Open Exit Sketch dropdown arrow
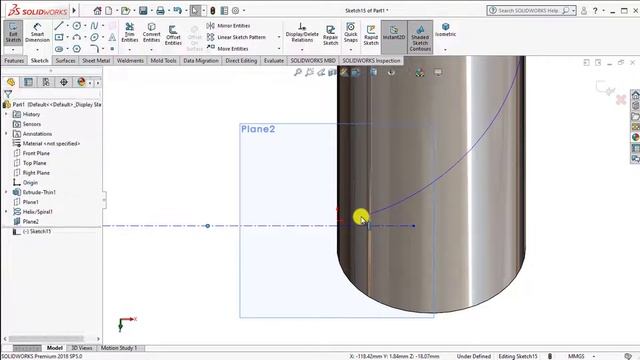The image size is (640, 360). coord(13,50)
